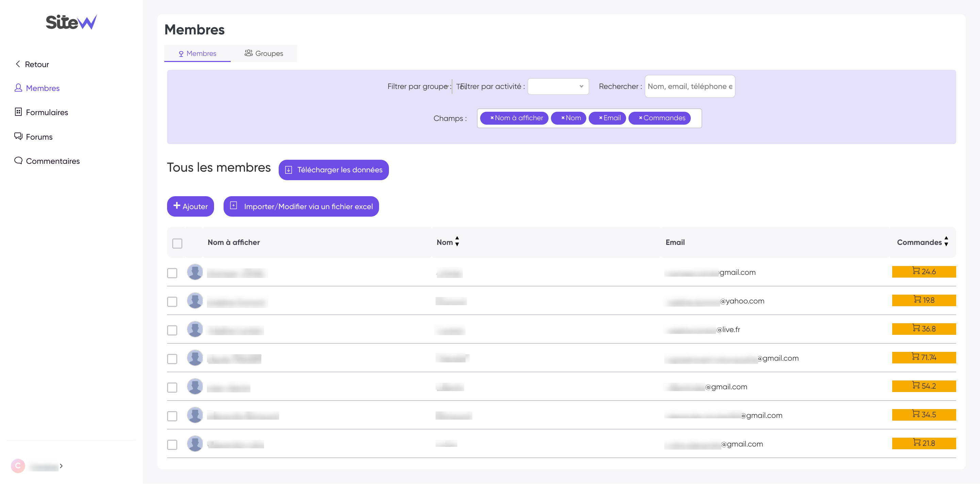Click avatar of member with 21.8 order
Screen dimensions: 980x484
tap(195, 443)
